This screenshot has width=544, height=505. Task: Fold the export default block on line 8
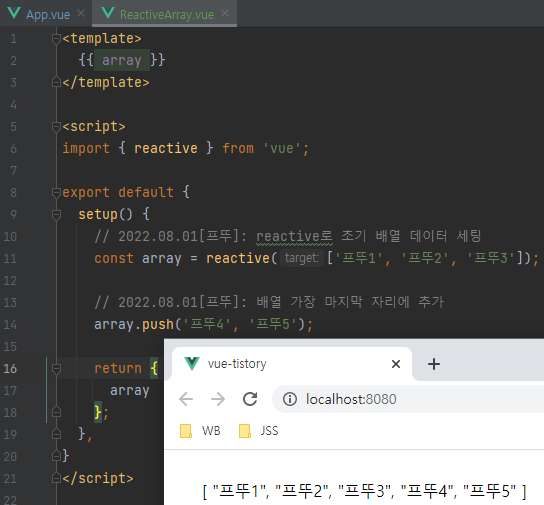[x=56, y=192]
